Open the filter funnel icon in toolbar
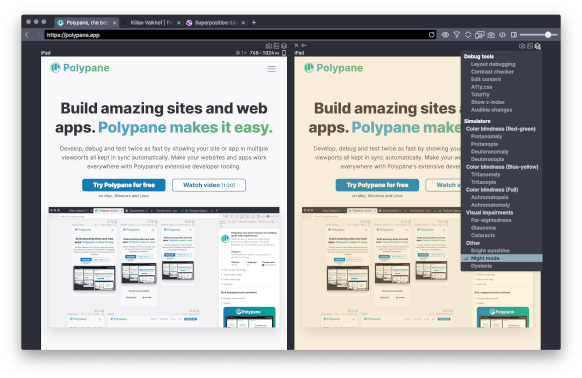 pyautogui.click(x=457, y=35)
